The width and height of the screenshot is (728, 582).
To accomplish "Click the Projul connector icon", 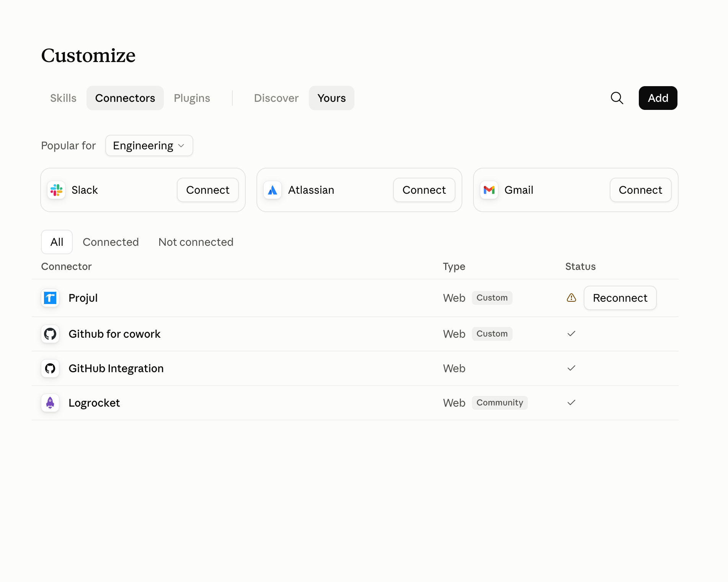I will (x=50, y=298).
